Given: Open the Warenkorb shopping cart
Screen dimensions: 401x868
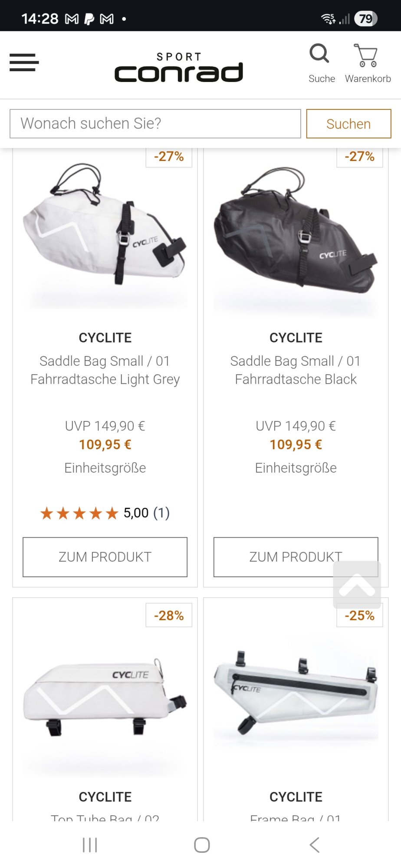Looking at the screenshot, I should point(367,56).
